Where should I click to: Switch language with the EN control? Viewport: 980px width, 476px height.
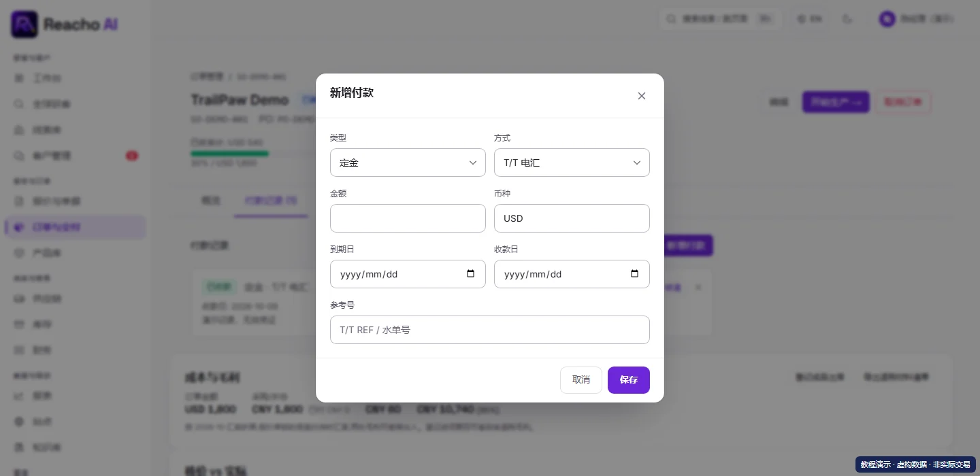click(809, 19)
